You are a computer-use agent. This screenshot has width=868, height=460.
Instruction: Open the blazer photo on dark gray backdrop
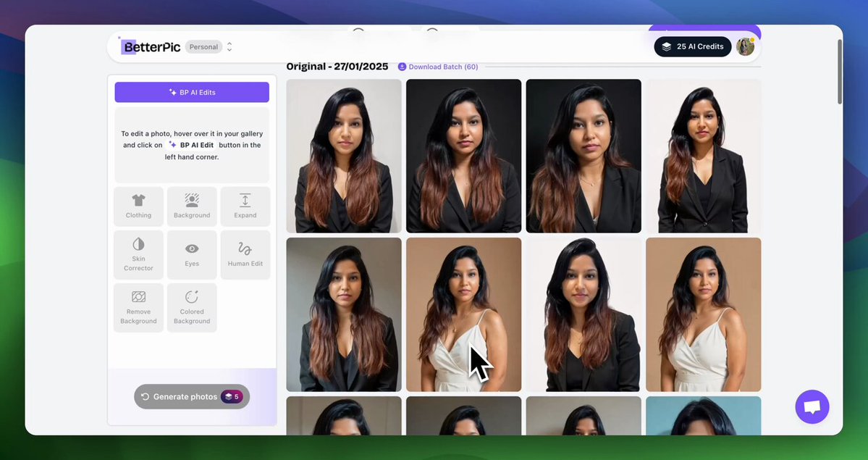(x=344, y=315)
